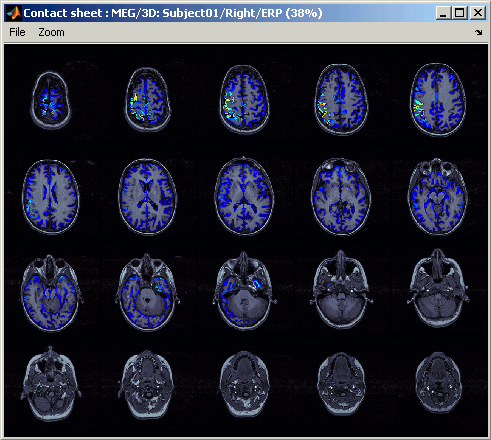
Task: Select fifth slice in top row
Action: 438,100
